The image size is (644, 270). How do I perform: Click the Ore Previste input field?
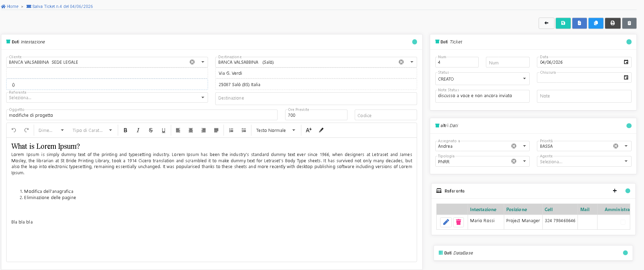[x=316, y=115]
